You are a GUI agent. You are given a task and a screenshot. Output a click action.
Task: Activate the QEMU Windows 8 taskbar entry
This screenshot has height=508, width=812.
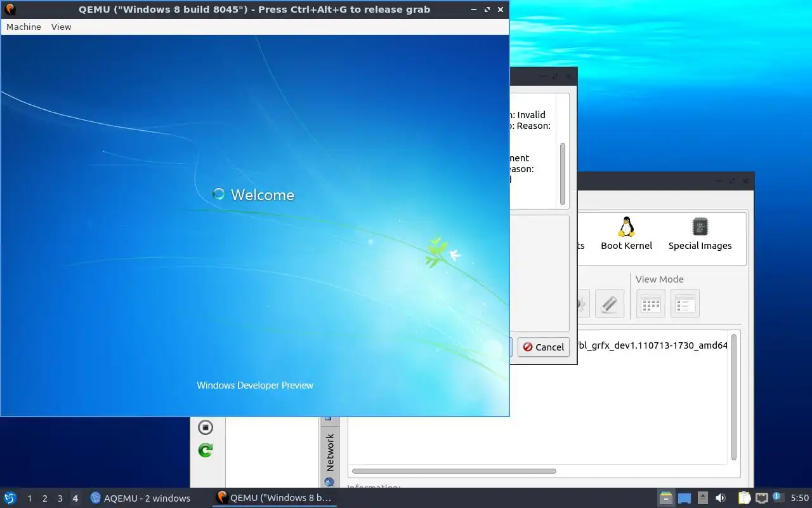pos(275,498)
